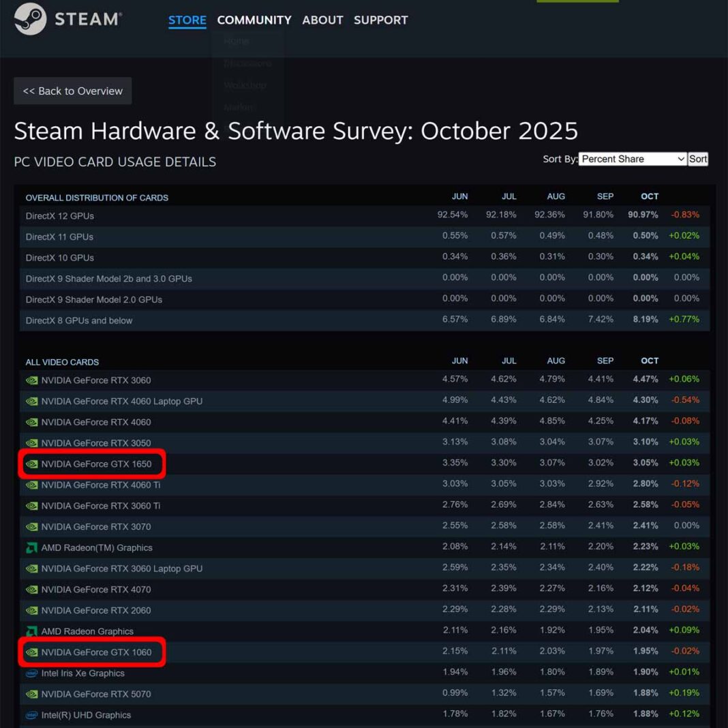Click the AMD icon beside Radeon(TM) Graphics
The width and height of the screenshot is (728, 728).
click(x=31, y=547)
